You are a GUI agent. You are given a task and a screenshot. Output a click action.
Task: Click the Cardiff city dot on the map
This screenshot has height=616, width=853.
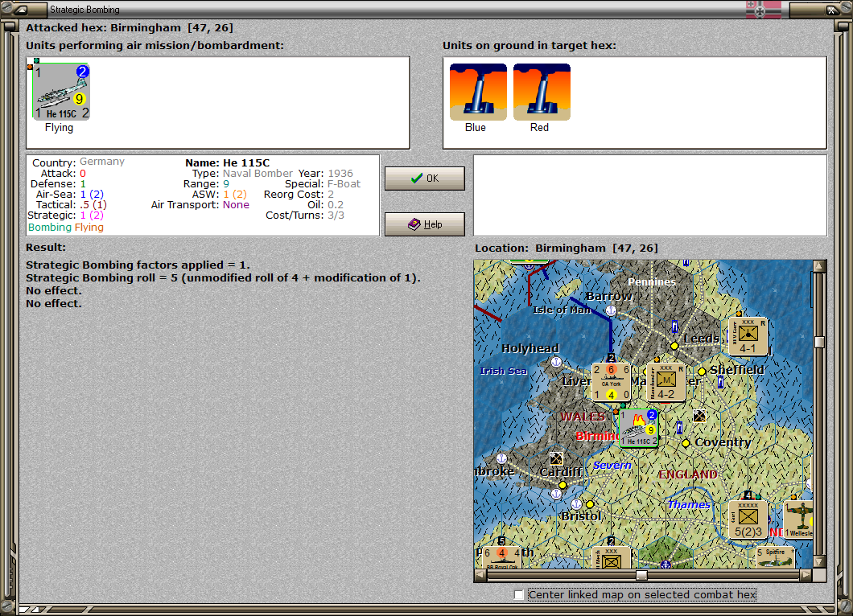(562, 485)
